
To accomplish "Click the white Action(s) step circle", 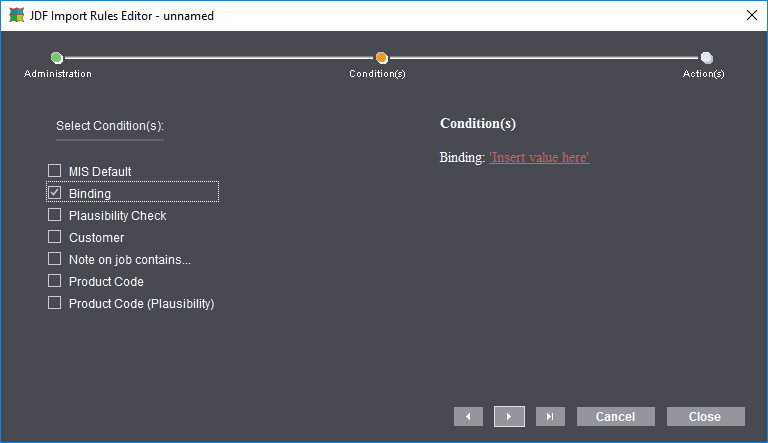I will (x=706, y=58).
